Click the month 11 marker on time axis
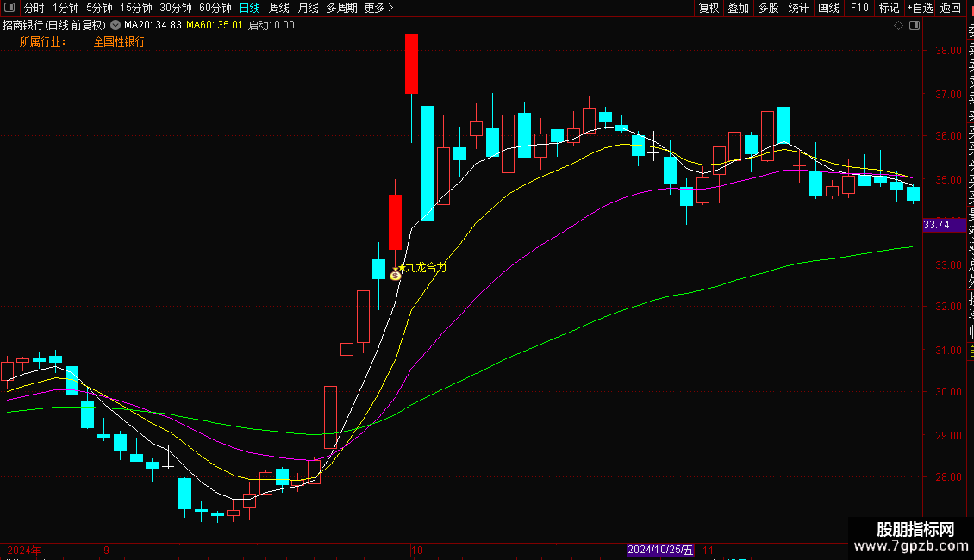Viewport: 974px width, 560px height. (x=708, y=550)
